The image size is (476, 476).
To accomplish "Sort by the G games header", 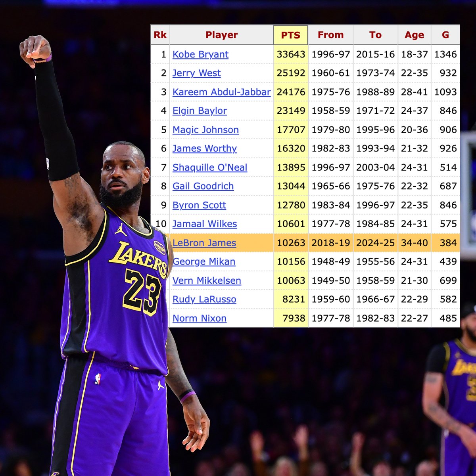I will click(x=445, y=35).
